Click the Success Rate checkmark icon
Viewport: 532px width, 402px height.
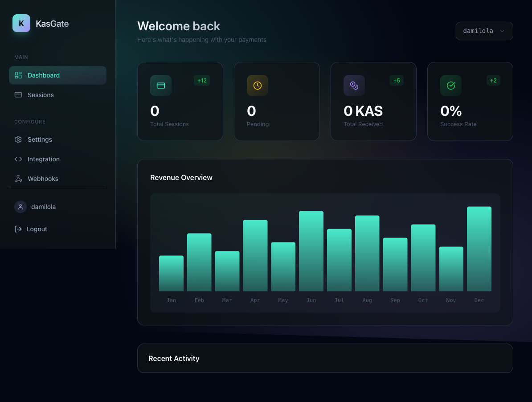[x=451, y=86]
